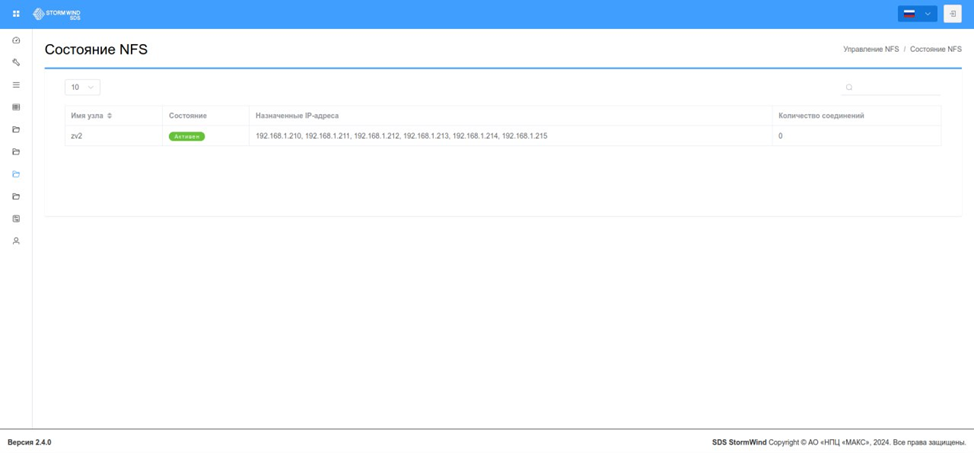Open the dashboard gauge sidebar icon

[x=16, y=40]
